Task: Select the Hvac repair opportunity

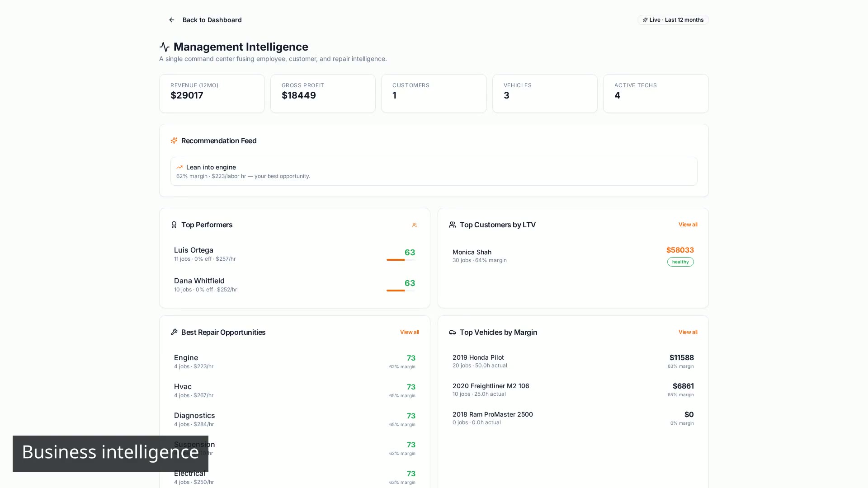Action: point(294,390)
